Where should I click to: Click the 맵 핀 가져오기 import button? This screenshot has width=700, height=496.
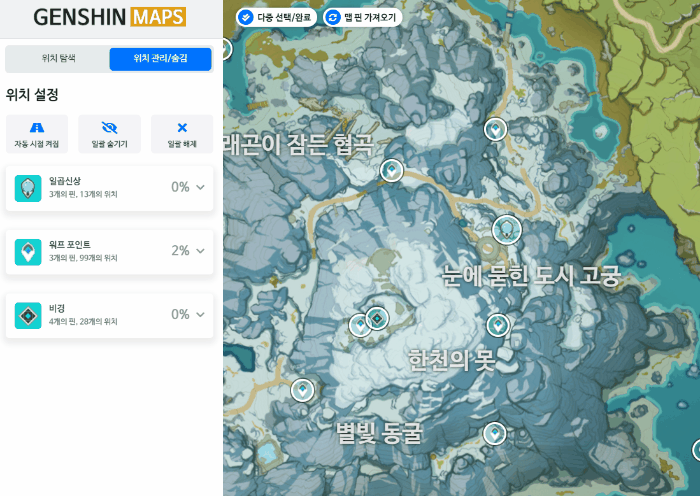click(x=362, y=17)
